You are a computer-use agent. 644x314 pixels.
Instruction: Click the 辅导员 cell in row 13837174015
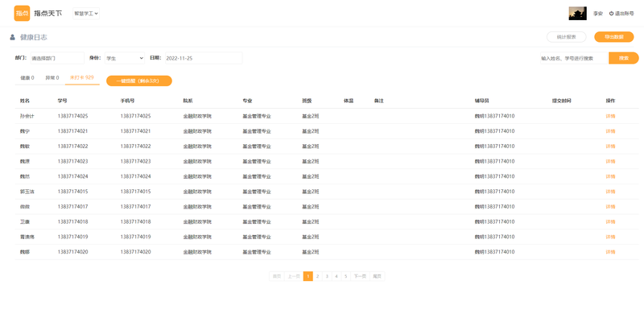click(x=494, y=192)
